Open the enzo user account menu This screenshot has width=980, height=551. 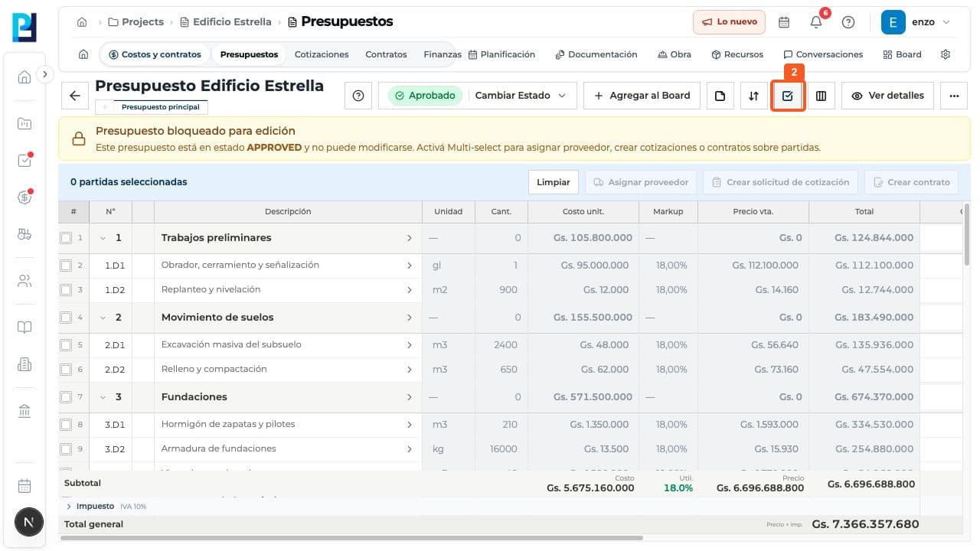point(916,22)
